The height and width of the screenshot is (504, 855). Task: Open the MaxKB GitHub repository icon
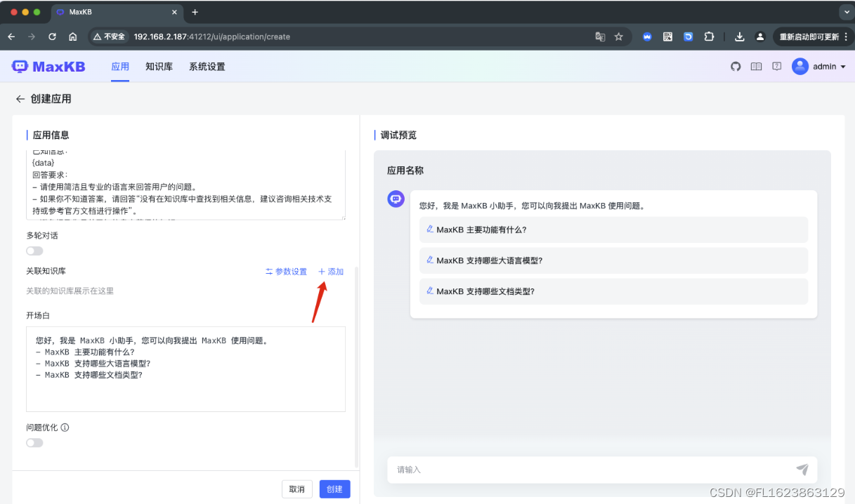tap(735, 66)
